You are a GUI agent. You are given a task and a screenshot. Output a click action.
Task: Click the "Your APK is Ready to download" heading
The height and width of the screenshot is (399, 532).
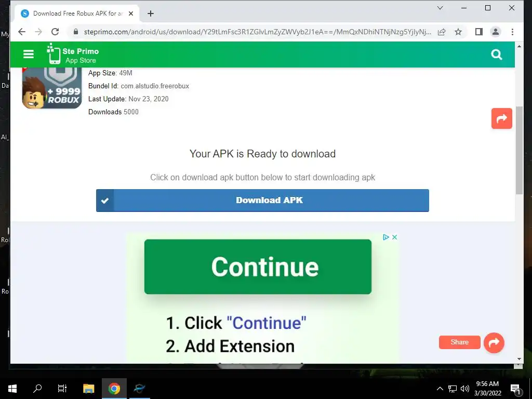(262, 154)
